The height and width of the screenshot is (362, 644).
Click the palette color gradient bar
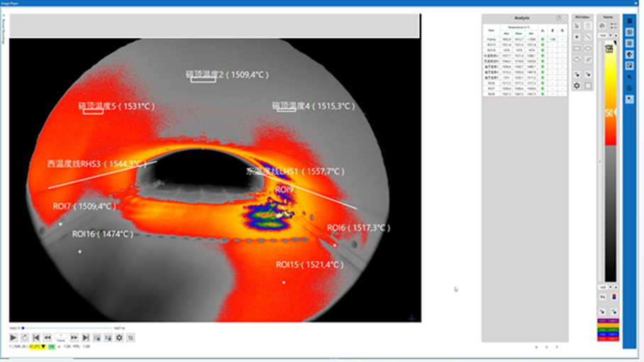tap(611, 163)
